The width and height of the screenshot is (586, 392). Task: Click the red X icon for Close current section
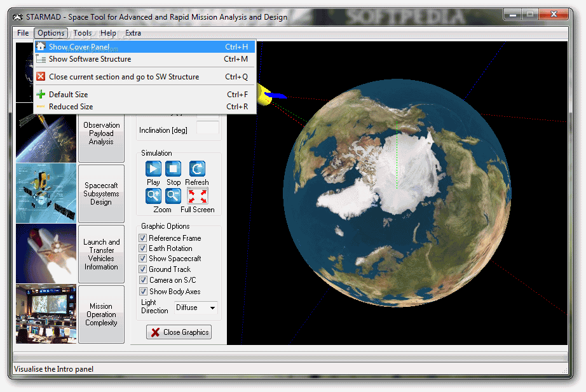(x=41, y=77)
